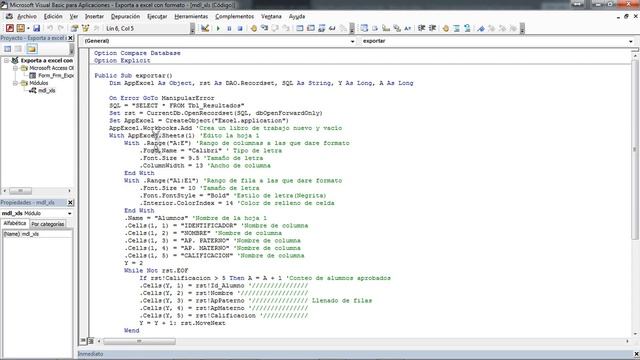This screenshot has width=640, height=360.
Task: Click the 'Option Explicit' code line
Action: (122, 60)
